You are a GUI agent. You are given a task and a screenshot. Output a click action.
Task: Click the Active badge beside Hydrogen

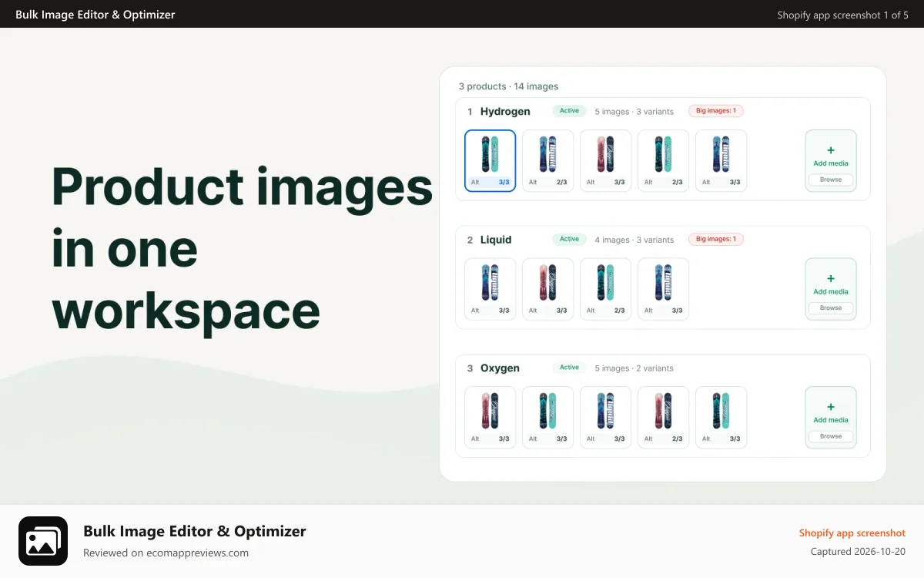pyautogui.click(x=570, y=111)
